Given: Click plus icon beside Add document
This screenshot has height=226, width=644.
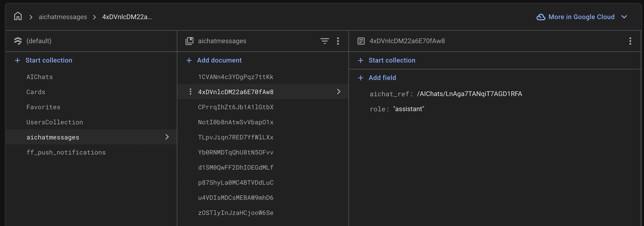Looking at the screenshot, I should pos(189,60).
